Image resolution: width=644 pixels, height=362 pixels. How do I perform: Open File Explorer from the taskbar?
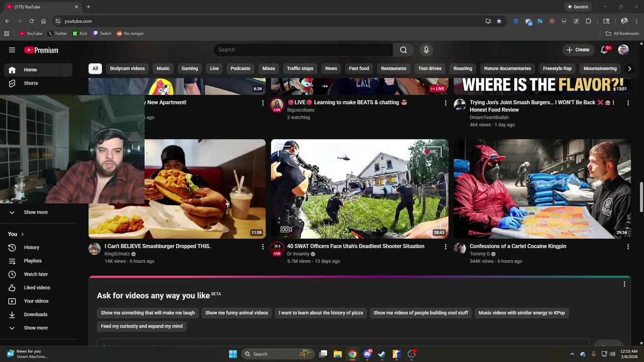coord(338,354)
